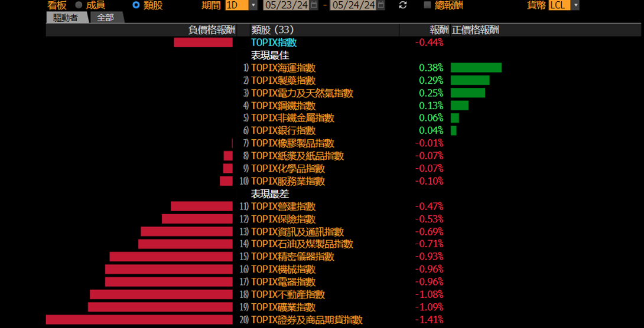Open TOPIX紙漿及紙品指數 row
Screen dimensions: 644x328
(x=297, y=156)
